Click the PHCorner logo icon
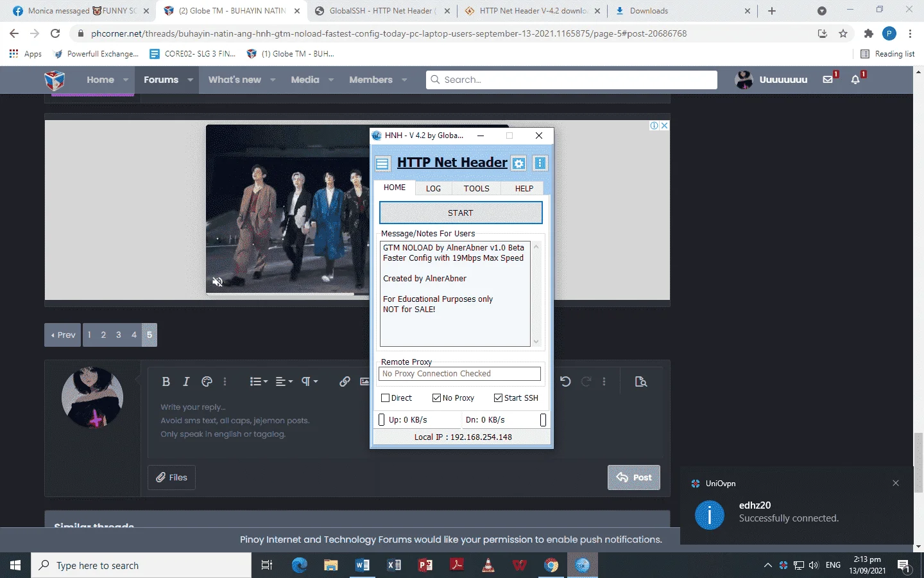 click(x=55, y=80)
